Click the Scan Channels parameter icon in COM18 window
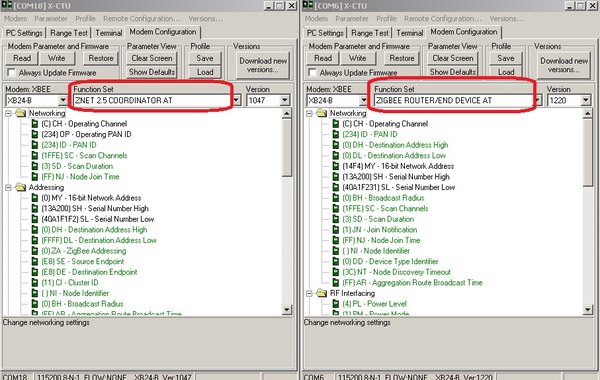600x380 pixels. (x=35, y=155)
